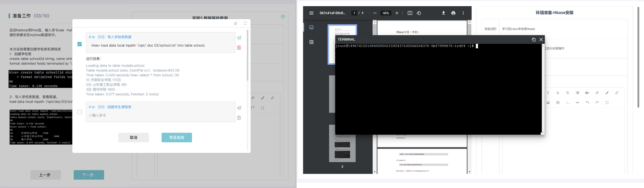
Task: Delete the 创建学生课程表 cell via trash icon
Action: tap(239, 118)
